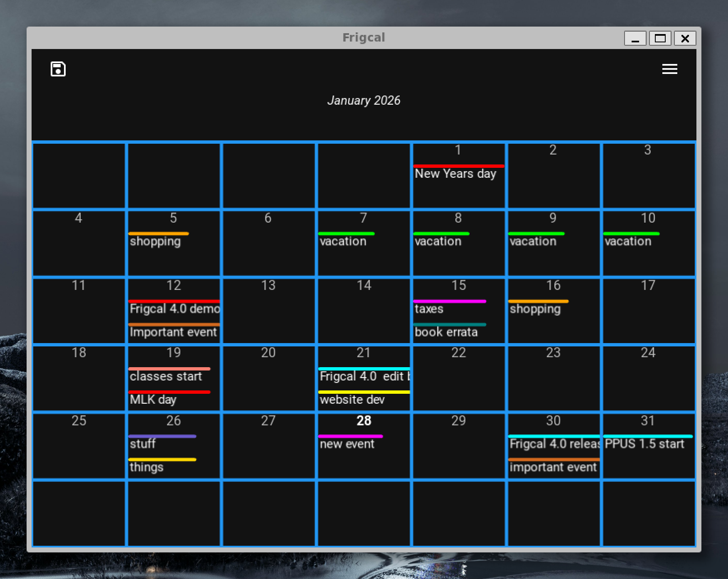Click the save calendar icon
The height and width of the screenshot is (579, 728).
click(x=58, y=69)
